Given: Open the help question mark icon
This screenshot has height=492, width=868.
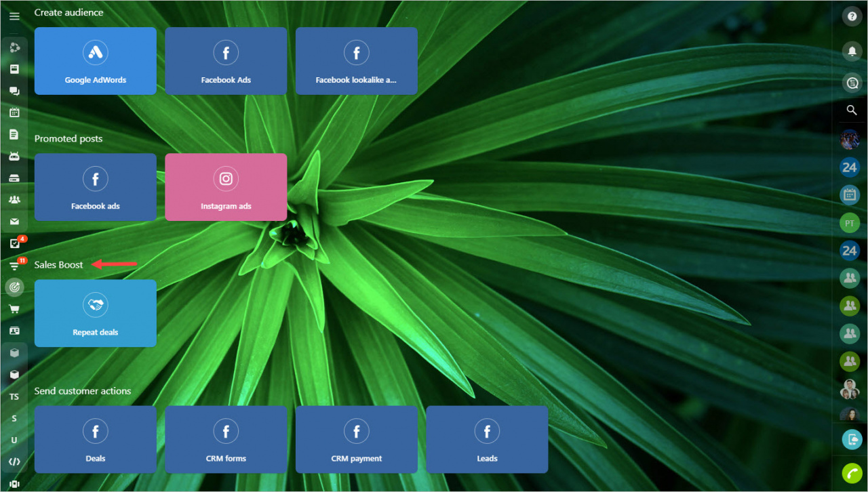Looking at the screenshot, I should tap(852, 17).
